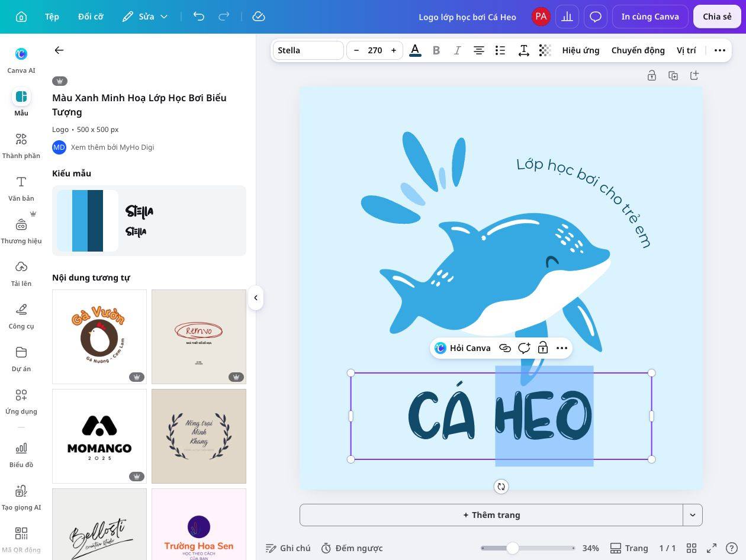Screen dimensions: 746x560
Task: Open Ghi chú notes
Action: (x=288, y=548)
